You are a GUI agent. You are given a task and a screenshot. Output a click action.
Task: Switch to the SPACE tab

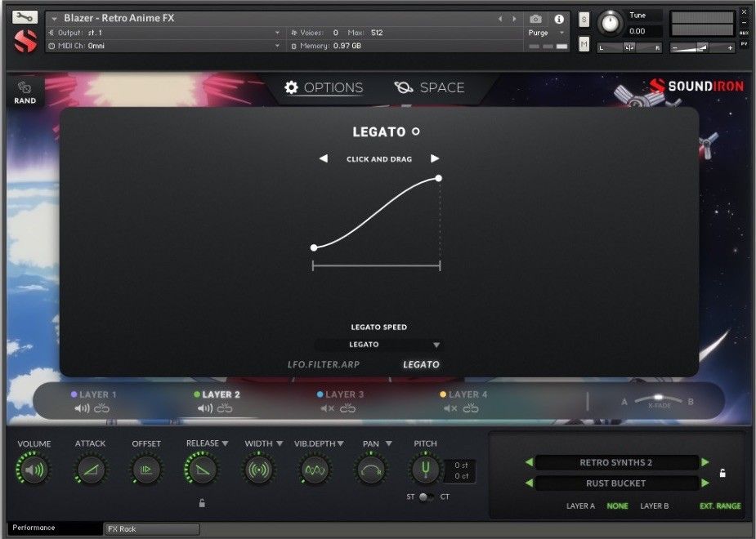[429, 88]
